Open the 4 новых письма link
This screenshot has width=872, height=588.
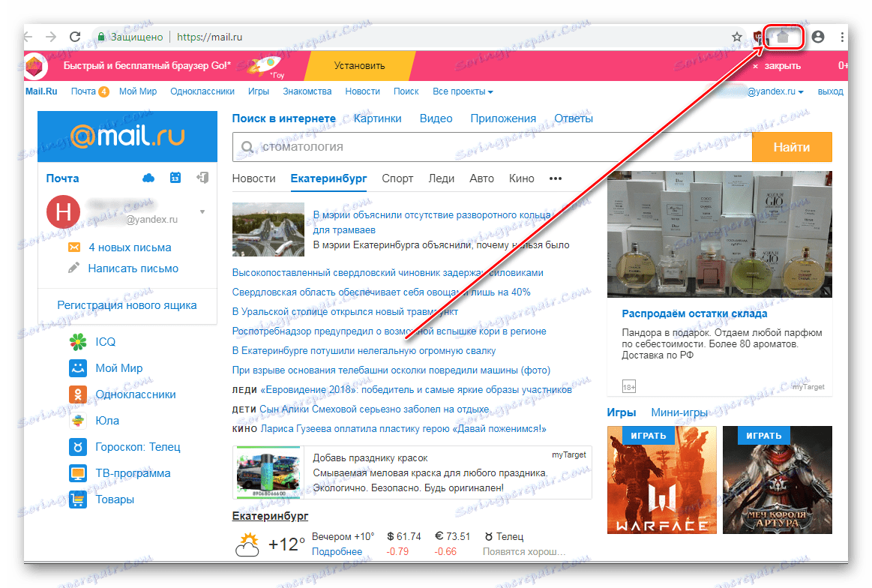click(x=130, y=247)
